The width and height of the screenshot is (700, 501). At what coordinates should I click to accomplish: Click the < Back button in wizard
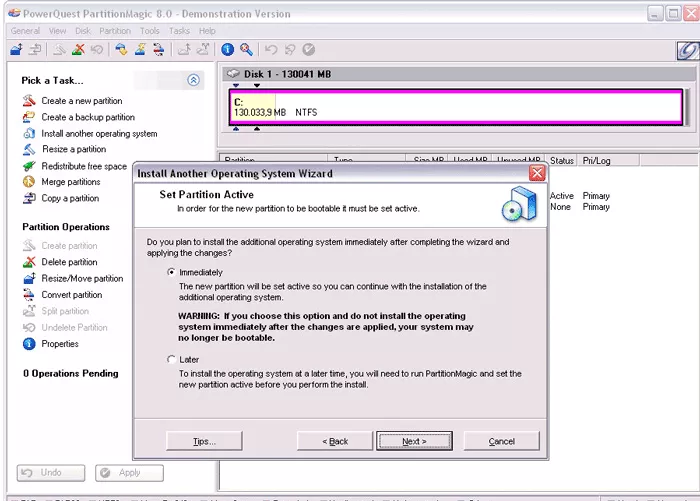(x=335, y=441)
